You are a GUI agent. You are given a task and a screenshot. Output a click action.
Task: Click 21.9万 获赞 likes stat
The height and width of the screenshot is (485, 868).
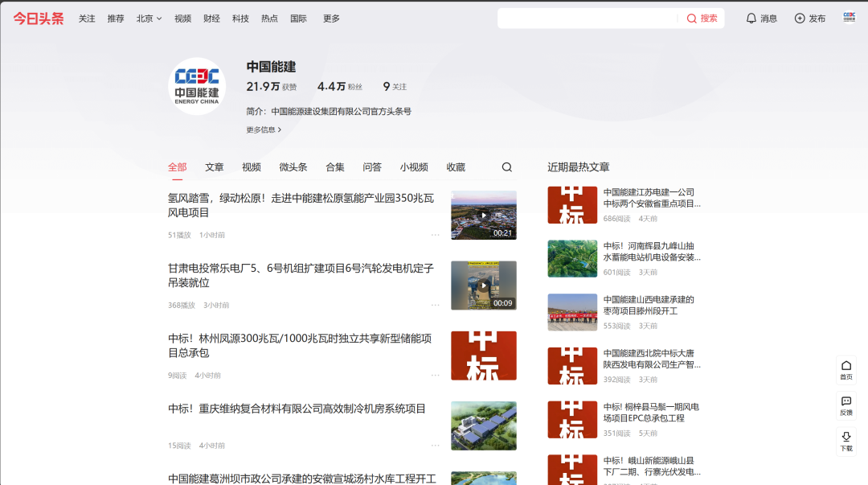click(272, 87)
